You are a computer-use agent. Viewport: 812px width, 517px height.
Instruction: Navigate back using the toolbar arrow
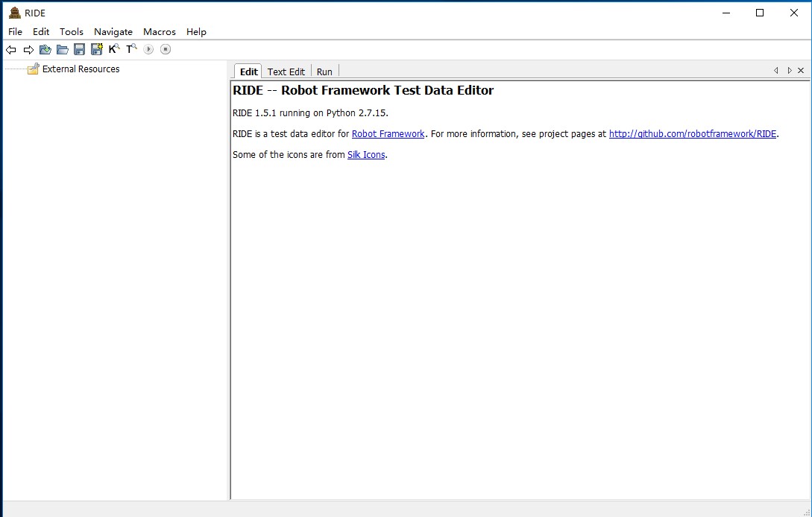pyautogui.click(x=10, y=49)
